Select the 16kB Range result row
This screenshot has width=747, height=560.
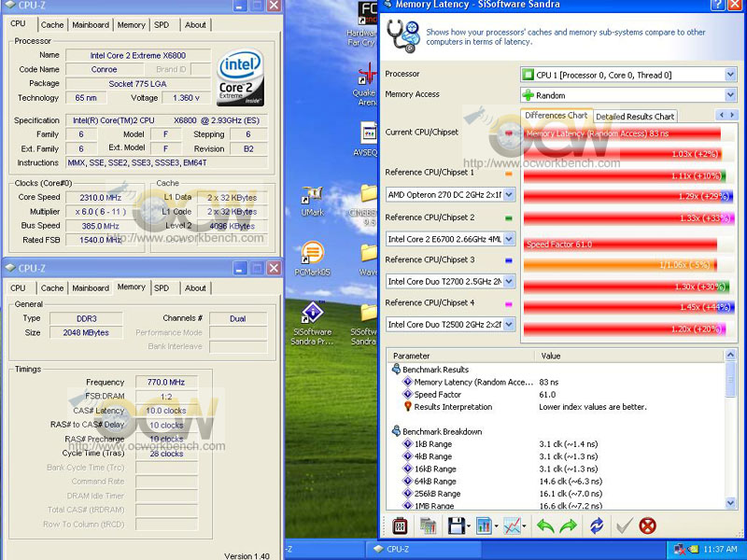(556, 469)
